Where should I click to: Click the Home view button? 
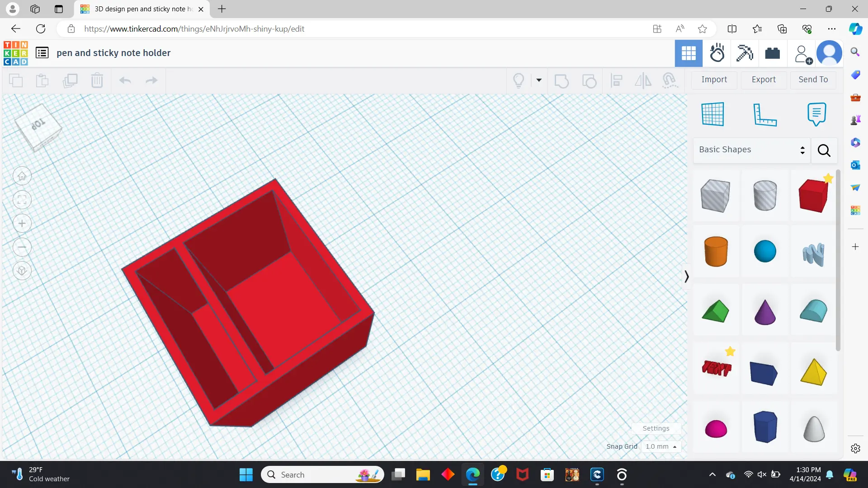(22, 176)
